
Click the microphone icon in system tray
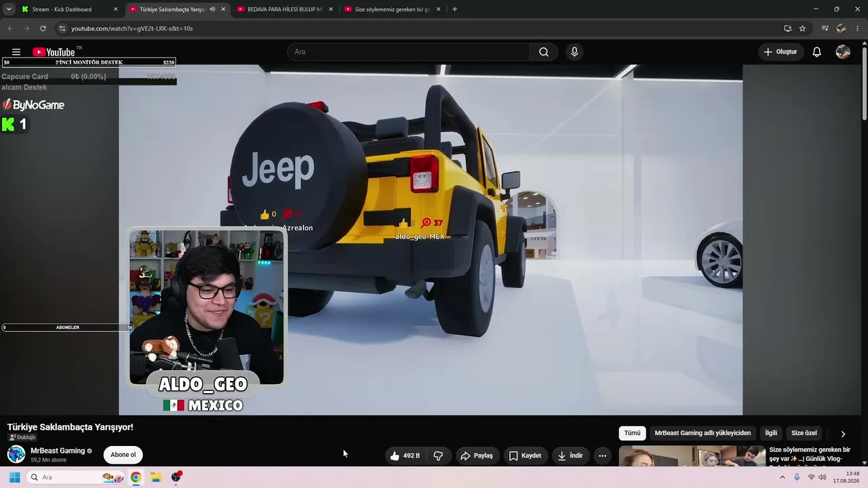[x=797, y=477]
